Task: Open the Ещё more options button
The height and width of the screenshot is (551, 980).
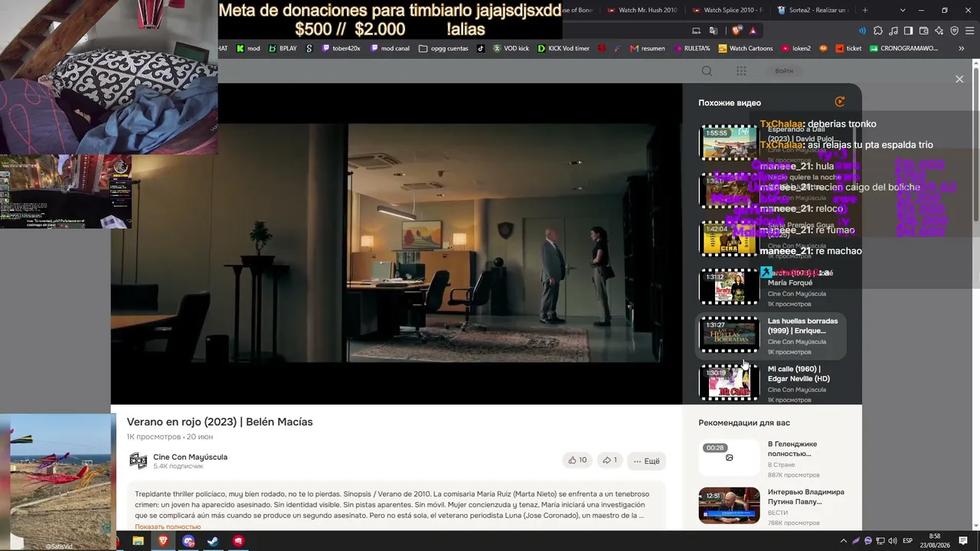Action: tap(646, 461)
